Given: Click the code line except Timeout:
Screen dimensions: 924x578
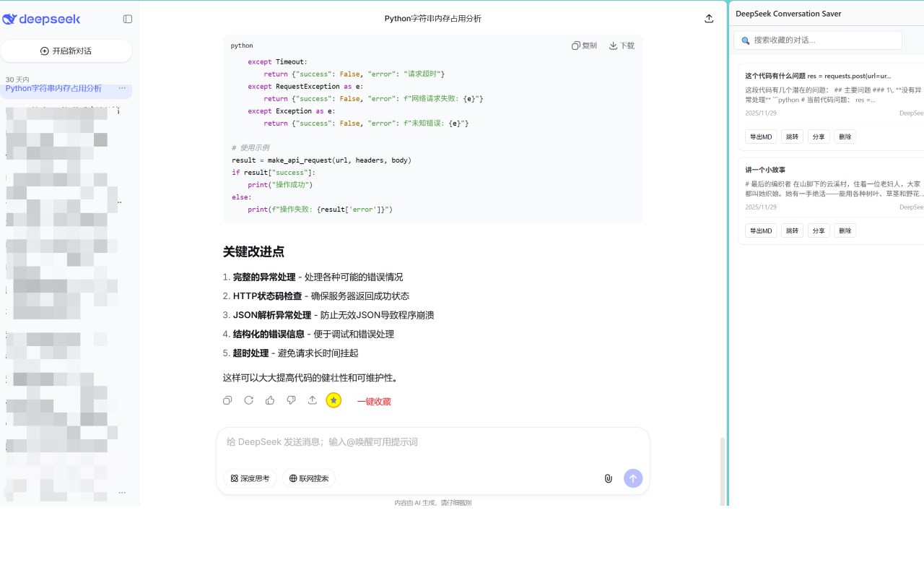Looking at the screenshot, I should point(277,62).
